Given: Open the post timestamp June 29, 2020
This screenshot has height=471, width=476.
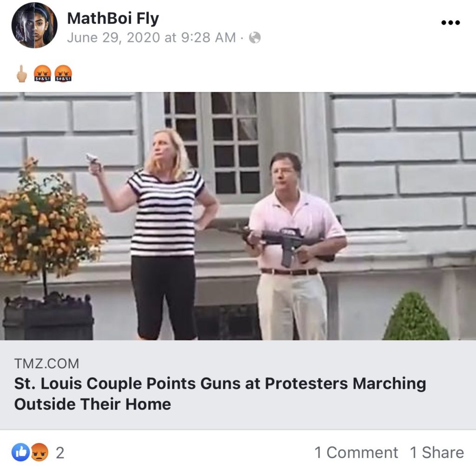Looking at the screenshot, I should pyautogui.click(x=151, y=38).
